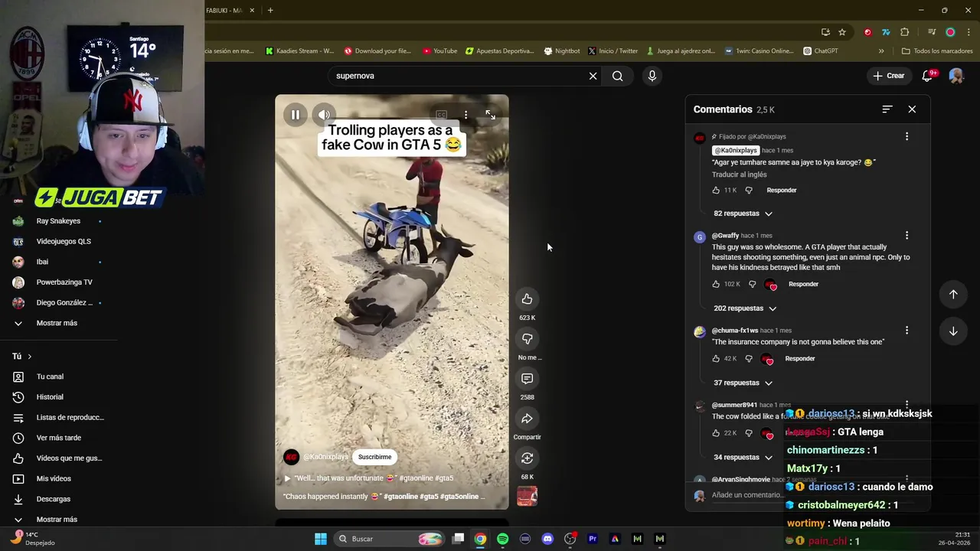
Task: Click the Remix icon showing 68 K
Action: click(x=527, y=458)
